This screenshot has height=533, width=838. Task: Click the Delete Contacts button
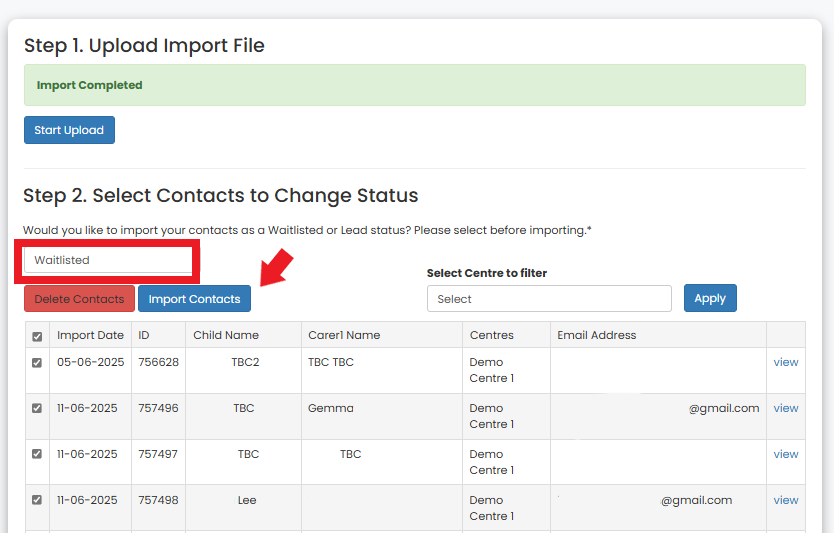click(x=79, y=299)
